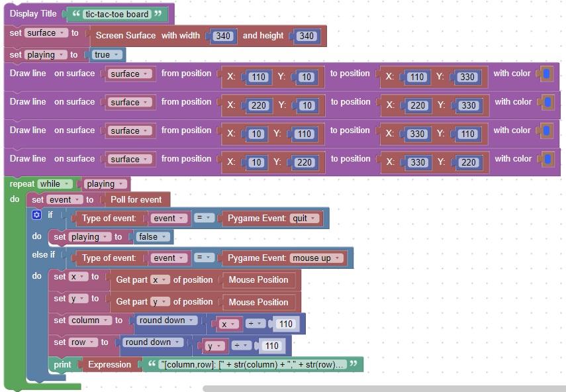566x392 pixels.
Task: Open the first 'round down' dropdown for column
Action: click(167, 320)
